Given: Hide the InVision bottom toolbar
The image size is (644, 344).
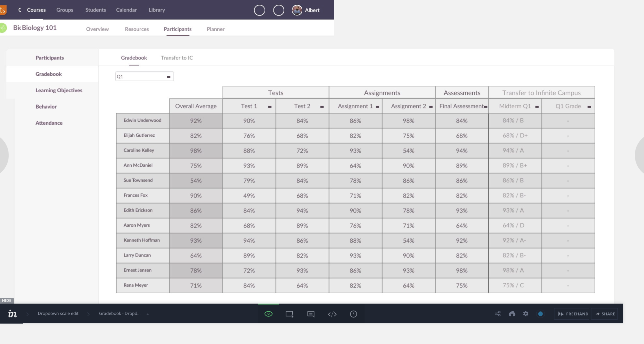Looking at the screenshot, I should point(7,300).
